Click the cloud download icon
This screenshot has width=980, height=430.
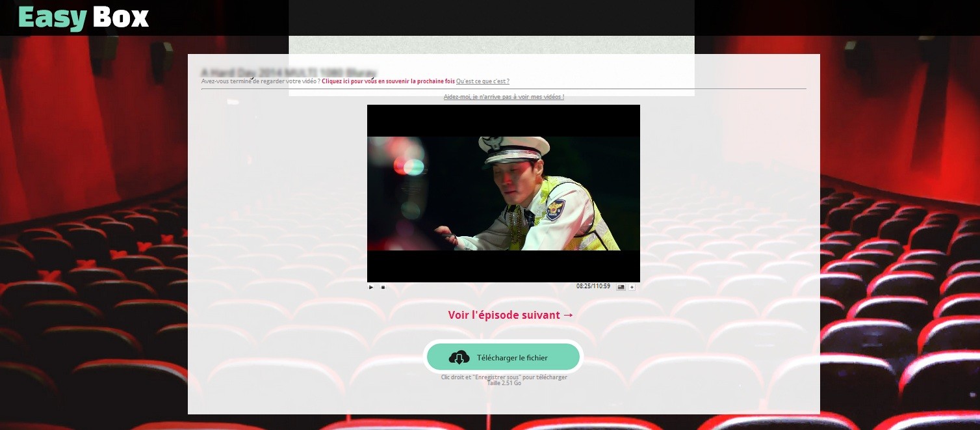(x=459, y=357)
